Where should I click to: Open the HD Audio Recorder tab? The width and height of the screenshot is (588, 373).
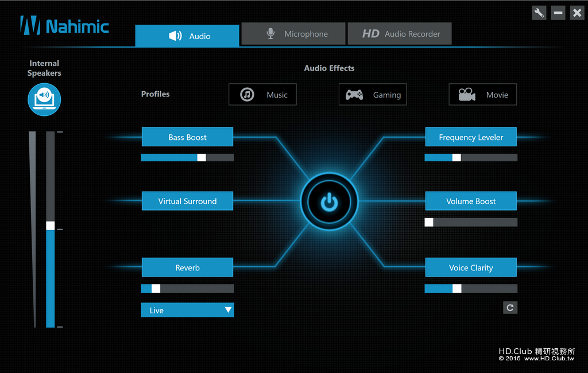400,34
